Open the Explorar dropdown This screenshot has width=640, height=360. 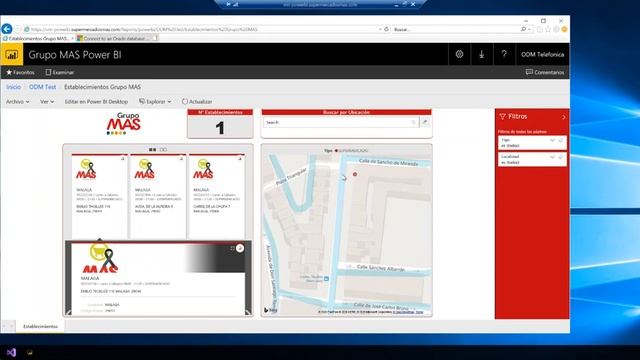pyautogui.click(x=155, y=102)
